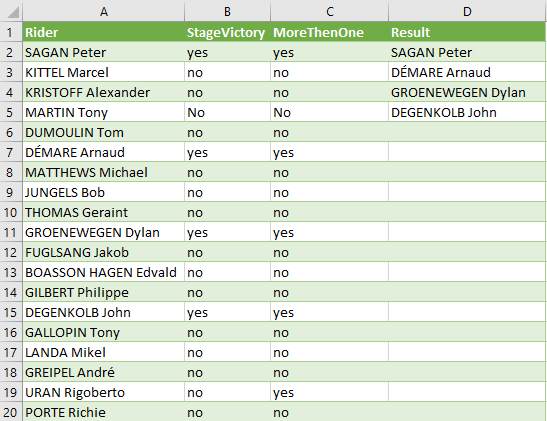Select the PORTE Richie cell

(104, 412)
